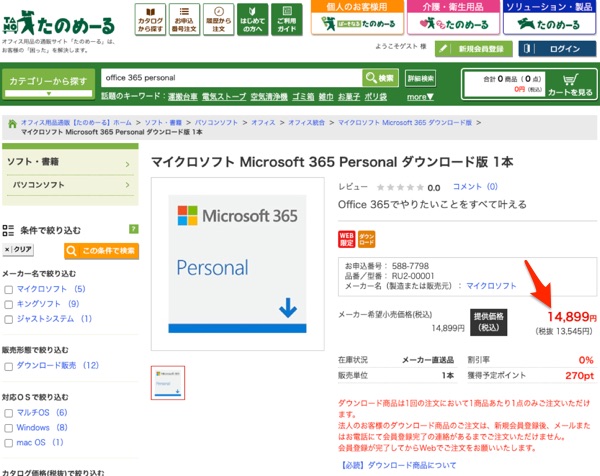Click the 空気清浄機 keyword link
This screenshot has height=476, width=600.
coord(269,97)
